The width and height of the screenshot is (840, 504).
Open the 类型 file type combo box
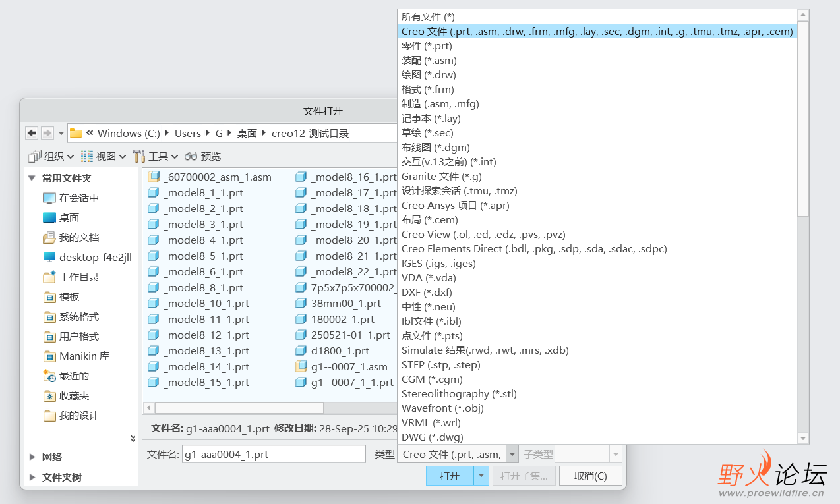point(458,454)
